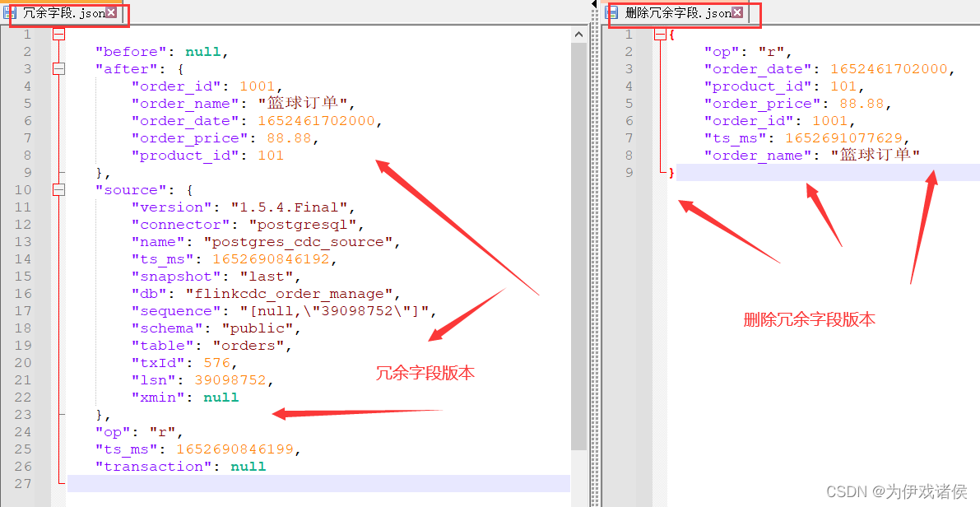Viewport: 980px width, 507px height.
Task: Click the "product_id": 101 line in left pane
Action: (207, 156)
